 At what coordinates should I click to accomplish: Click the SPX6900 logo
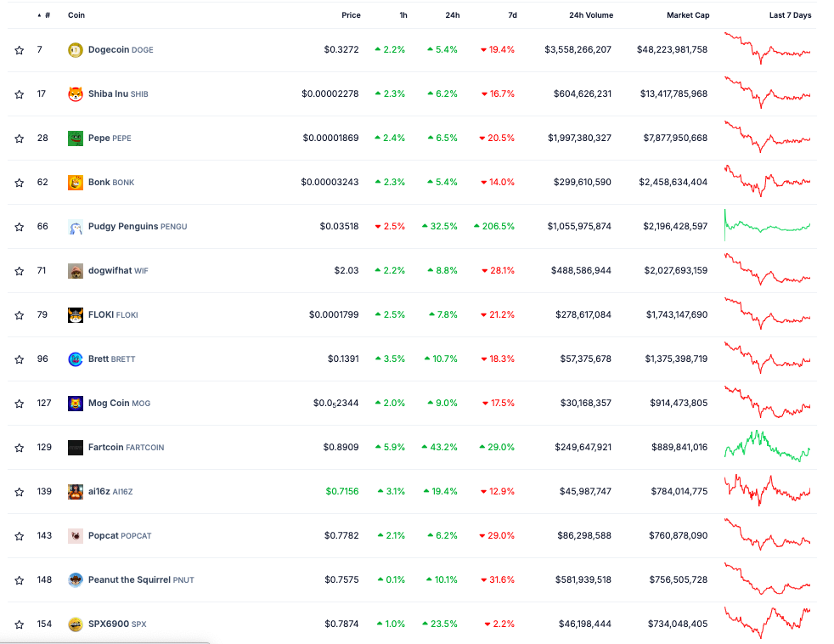pos(76,624)
